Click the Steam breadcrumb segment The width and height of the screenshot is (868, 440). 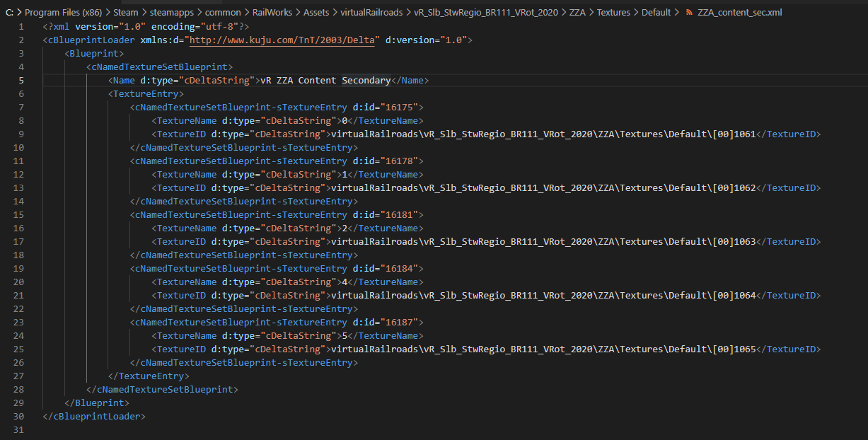[x=126, y=13]
